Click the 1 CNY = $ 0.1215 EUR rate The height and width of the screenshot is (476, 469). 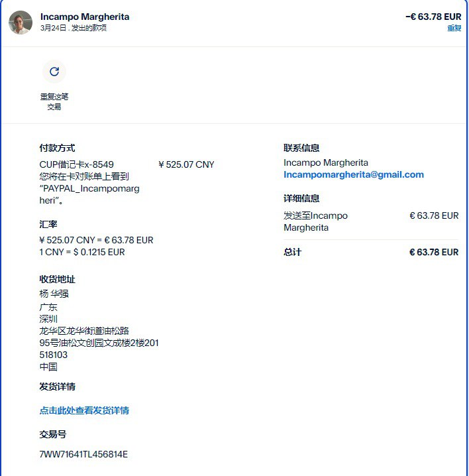coord(82,252)
